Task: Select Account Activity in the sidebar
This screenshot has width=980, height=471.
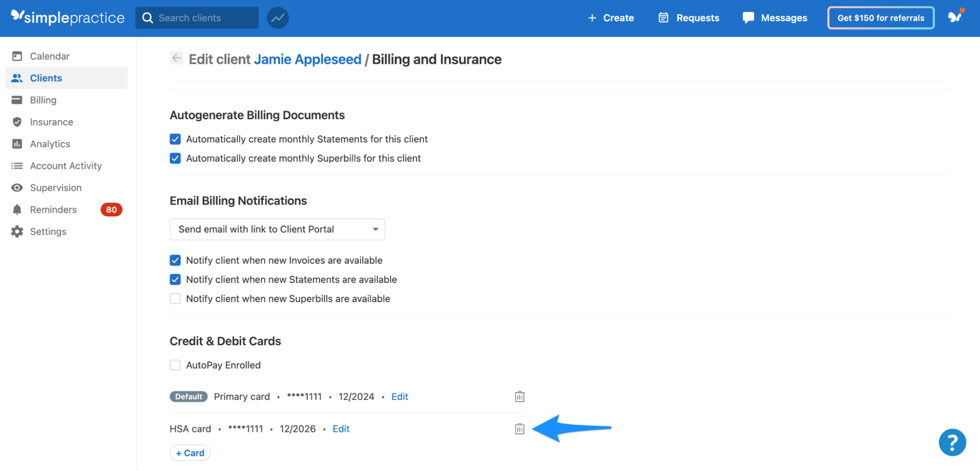Action: click(x=66, y=165)
